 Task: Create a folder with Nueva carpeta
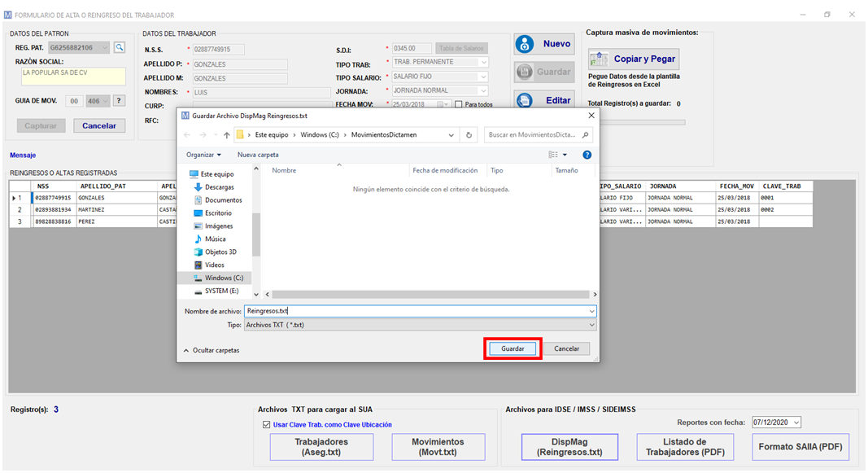click(x=258, y=155)
